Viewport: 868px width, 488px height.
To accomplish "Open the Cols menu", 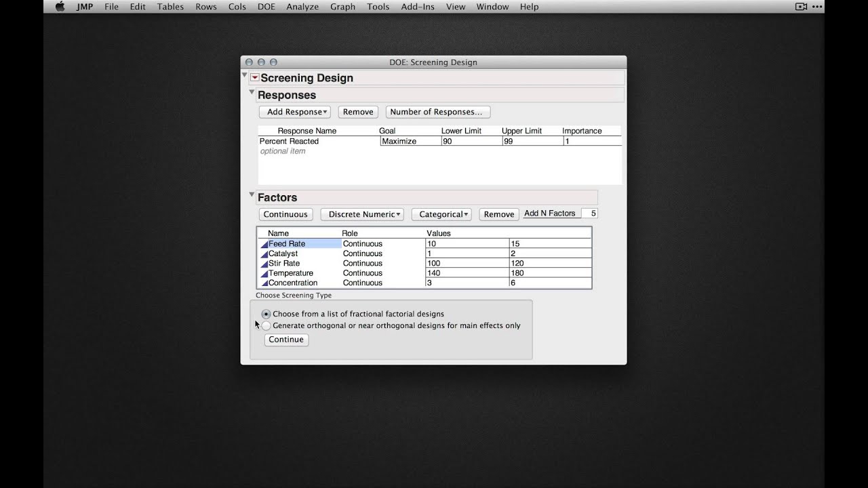I will (237, 7).
